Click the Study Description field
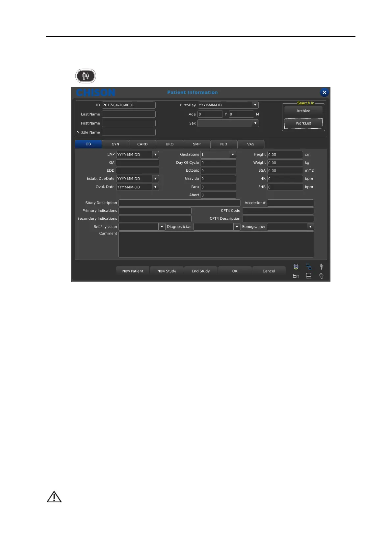This screenshot has height=554, width=392. coord(179,203)
